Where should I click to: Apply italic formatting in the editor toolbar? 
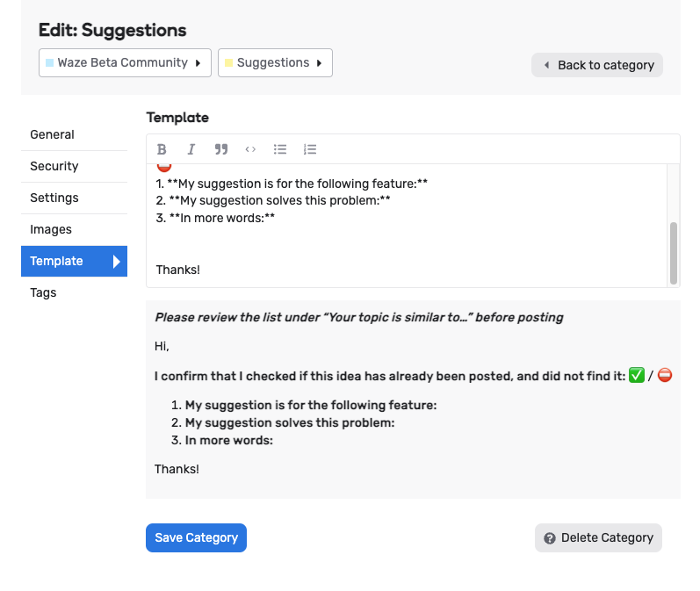pos(191,149)
